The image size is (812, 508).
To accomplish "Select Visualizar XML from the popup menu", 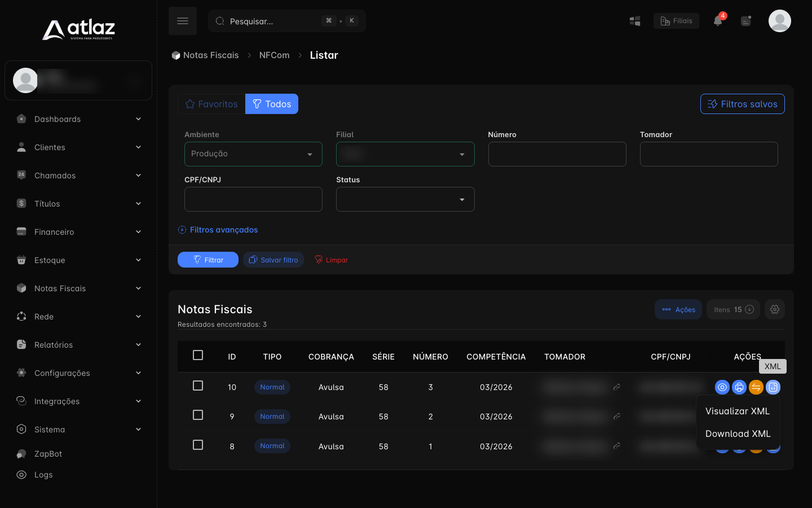I will [x=738, y=411].
